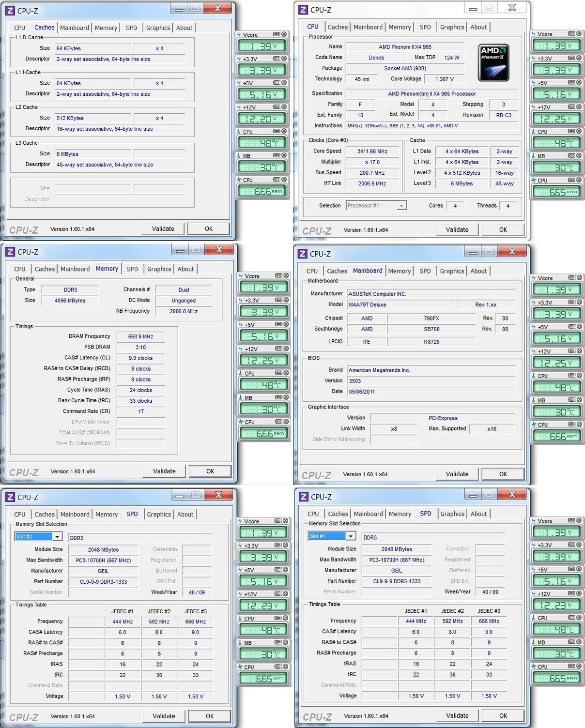
Task: Close the +3.3V sensor beside the Mainboard window
Action: click(x=579, y=302)
